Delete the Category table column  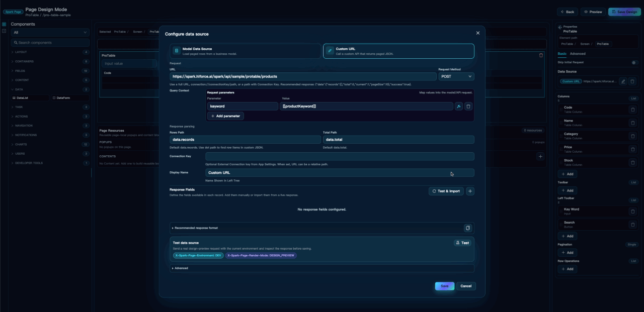[633, 136]
